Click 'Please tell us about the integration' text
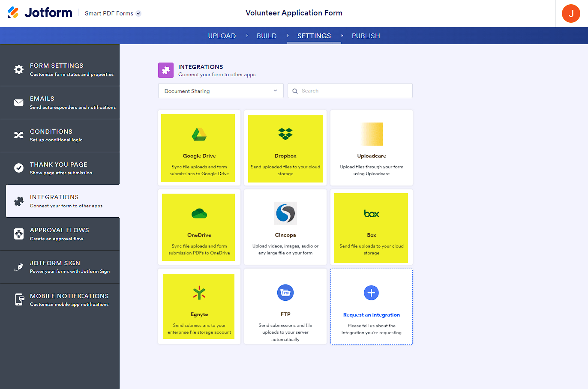 (x=372, y=329)
